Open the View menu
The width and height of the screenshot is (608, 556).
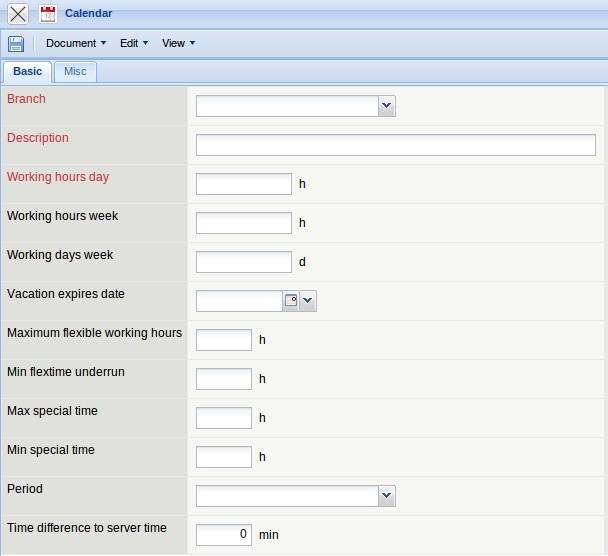pos(178,44)
